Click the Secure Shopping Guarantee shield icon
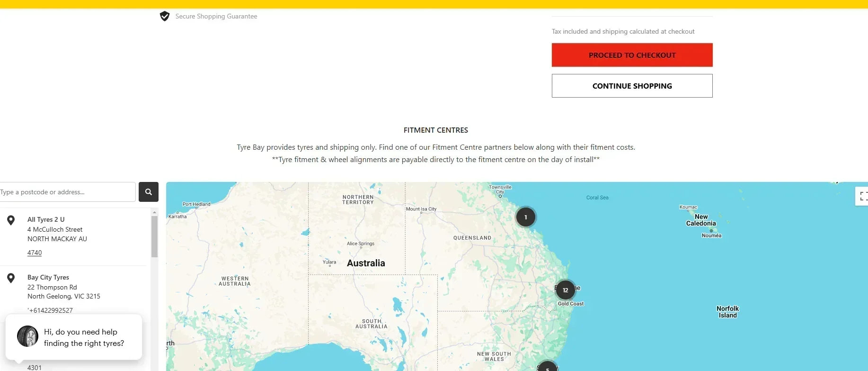Viewport: 868px width, 371px height. 165,17
